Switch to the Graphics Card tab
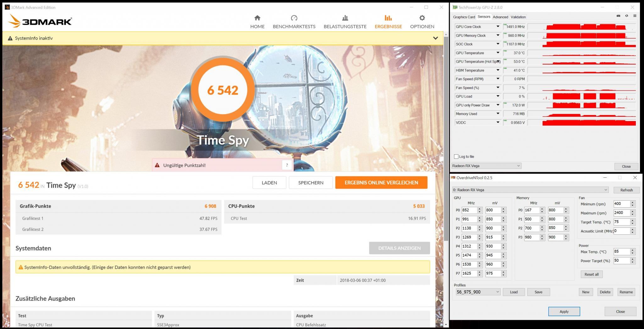 tap(464, 17)
